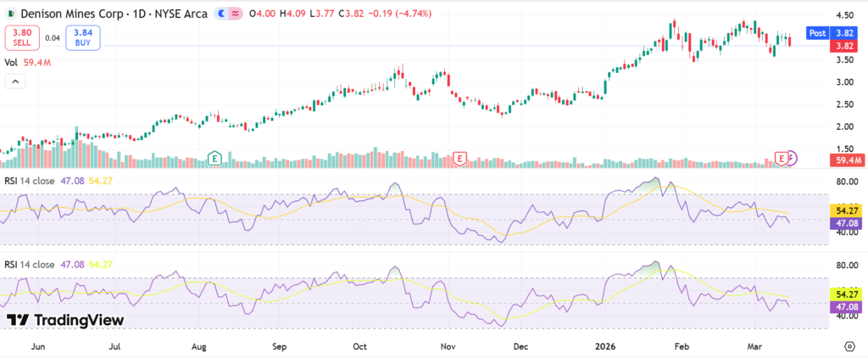Viewport: 868px width, 359px height.
Task: Open chart settings gear at bottom right
Action: (x=849, y=346)
